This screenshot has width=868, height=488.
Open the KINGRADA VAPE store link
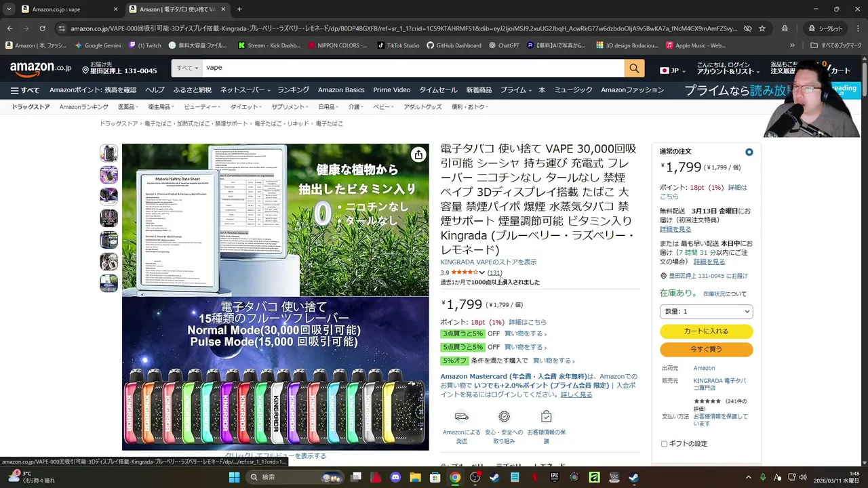click(488, 262)
